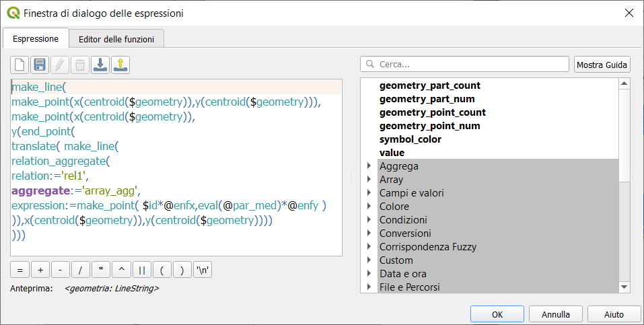This screenshot has width=644, height=325.
Task: Click the import user expressions icon
Action: coord(100,65)
